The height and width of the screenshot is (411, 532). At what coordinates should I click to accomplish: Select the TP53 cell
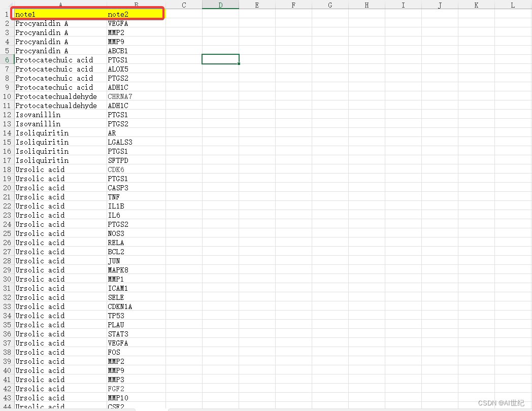pos(136,316)
